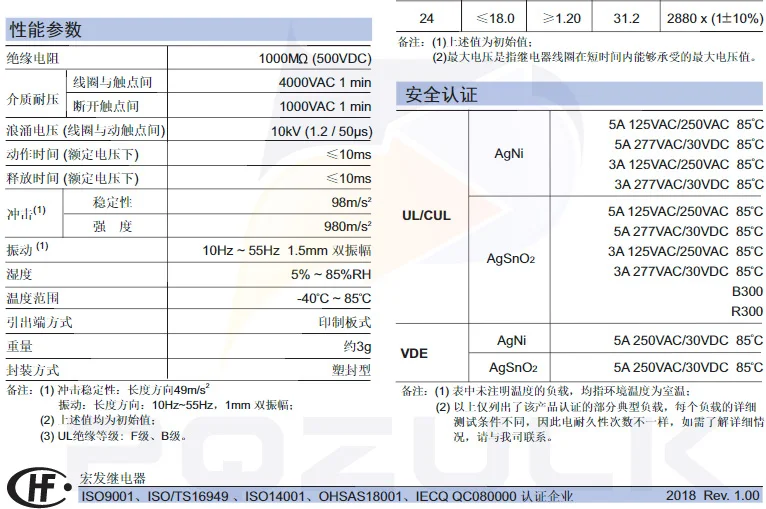Select the value 4000VAC 1 min

[325, 83]
